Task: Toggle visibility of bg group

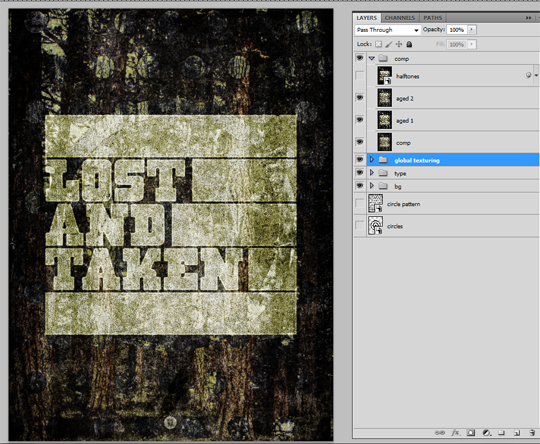Action: (360, 185)
